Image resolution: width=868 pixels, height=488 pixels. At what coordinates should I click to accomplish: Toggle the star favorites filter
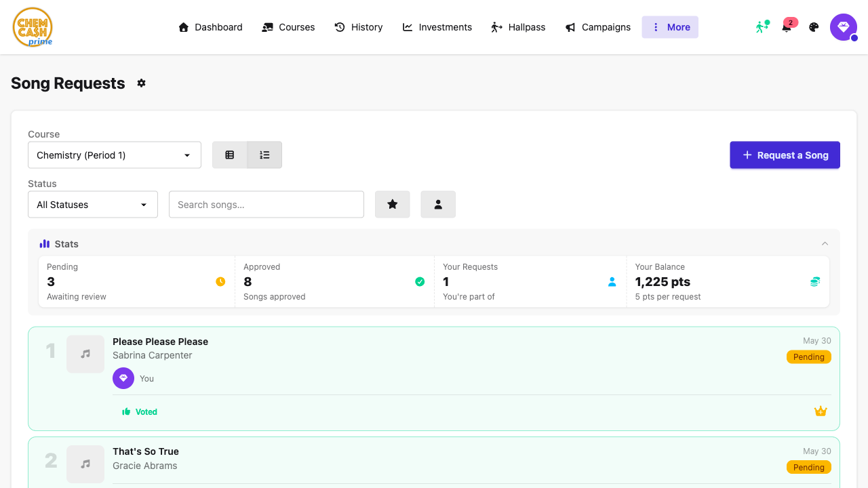(393, 204)
